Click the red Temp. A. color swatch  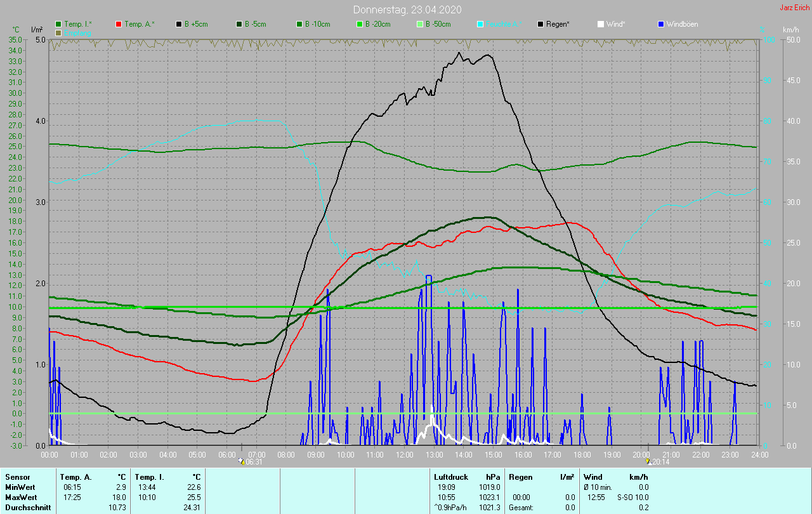[x=119, y=24]
